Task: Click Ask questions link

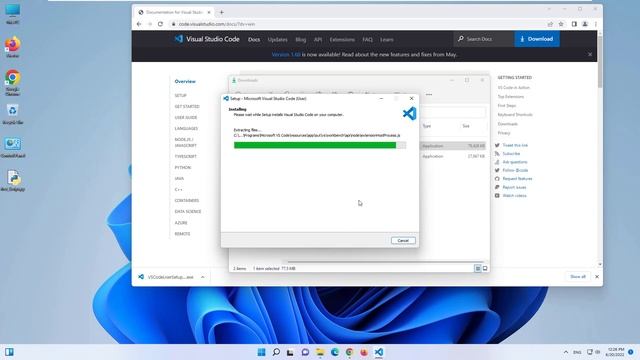Action: coord(515,162)
